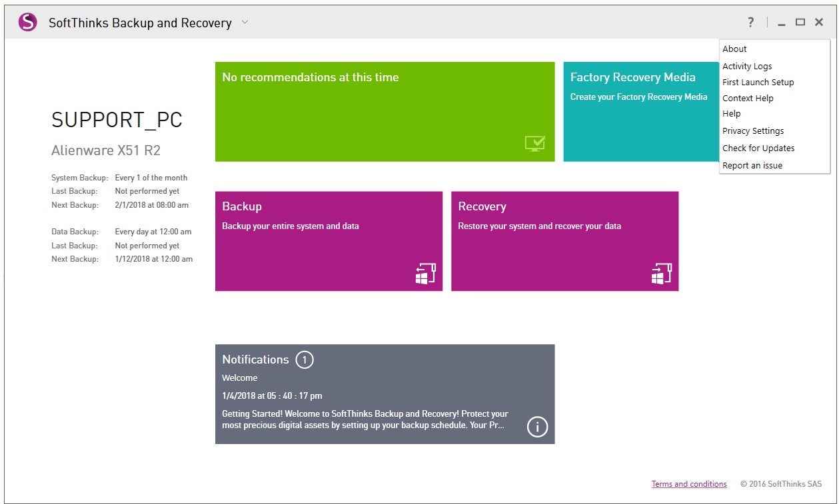Viewport: 839px width, 504px height.
Task: Click the Backup tile's Windows backup icon
Action: tap(425, 274)
